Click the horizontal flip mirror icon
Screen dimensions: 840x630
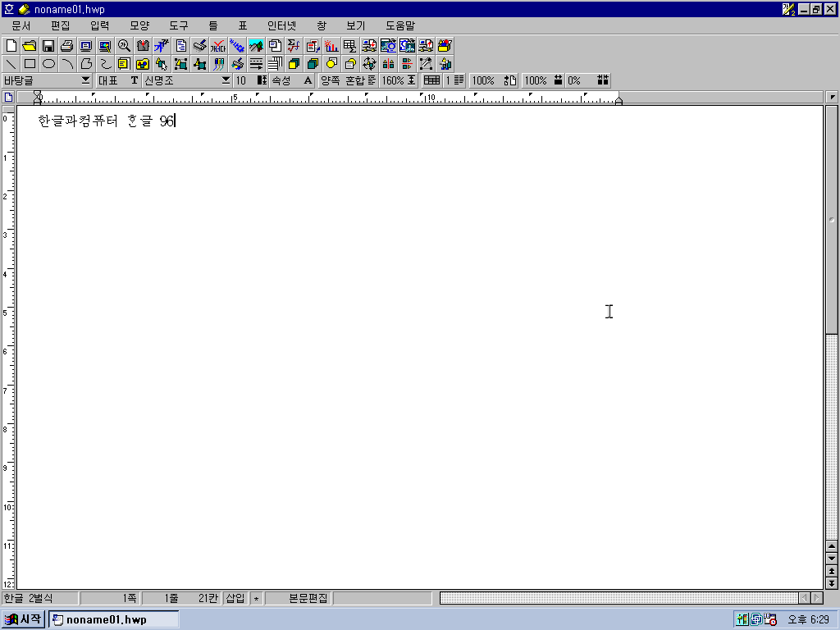tap(388, 64)
